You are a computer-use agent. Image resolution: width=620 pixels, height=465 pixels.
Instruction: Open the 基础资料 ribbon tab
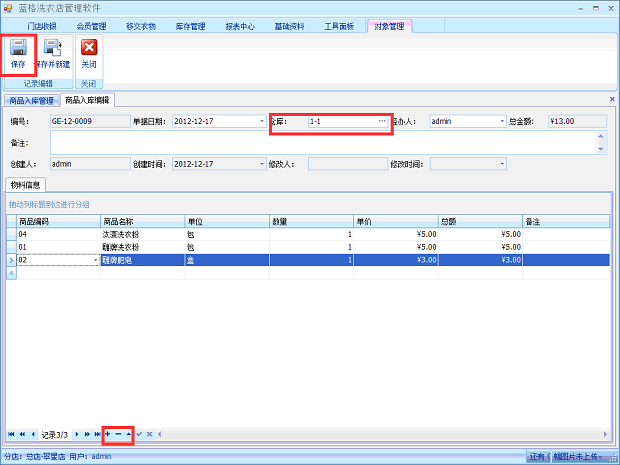(x=289, y=26)
